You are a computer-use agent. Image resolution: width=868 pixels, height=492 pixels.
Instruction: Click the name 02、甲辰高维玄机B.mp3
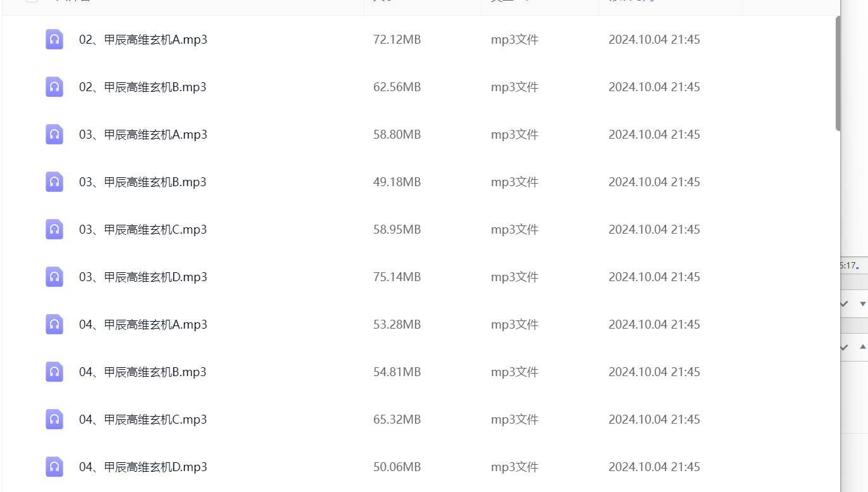143,87
